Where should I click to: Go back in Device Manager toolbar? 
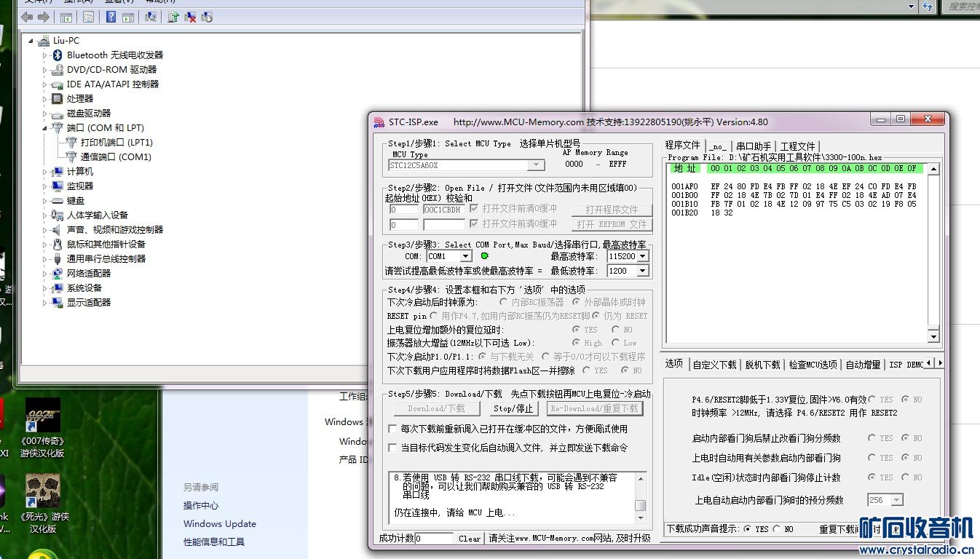click(x=27, y=17)
